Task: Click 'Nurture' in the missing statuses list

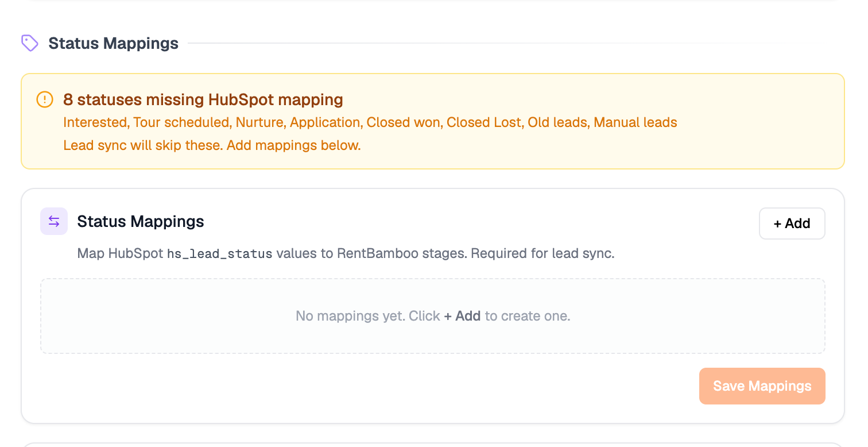Action: 259,122
